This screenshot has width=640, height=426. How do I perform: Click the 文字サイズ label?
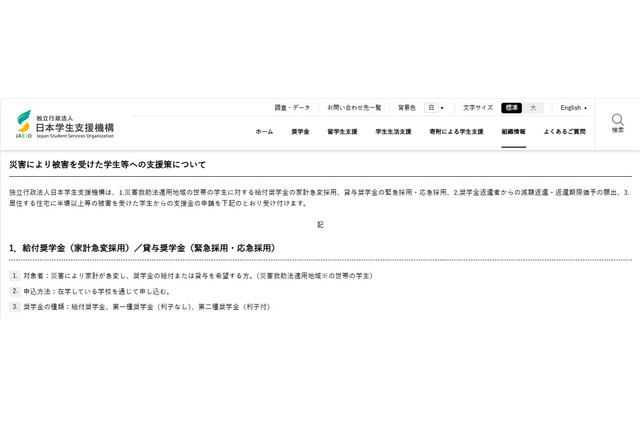478,108
